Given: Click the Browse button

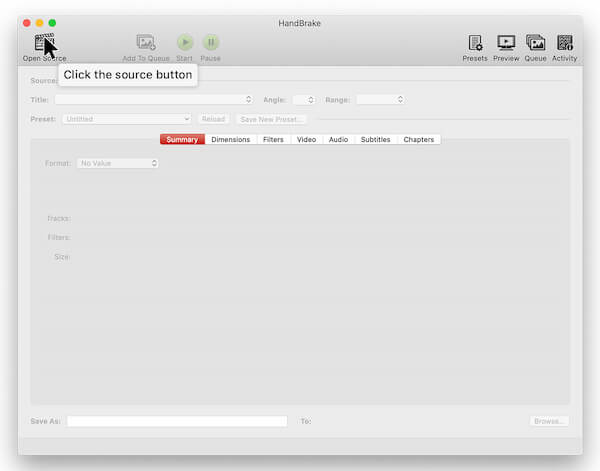Looking at the screenshot, I should (549, 421).
